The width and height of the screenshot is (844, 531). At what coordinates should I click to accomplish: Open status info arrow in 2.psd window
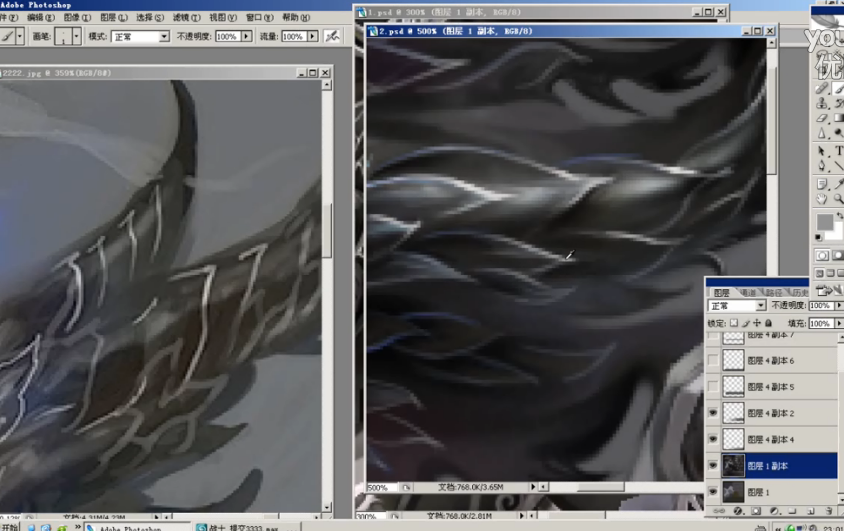tap(533, 486)
